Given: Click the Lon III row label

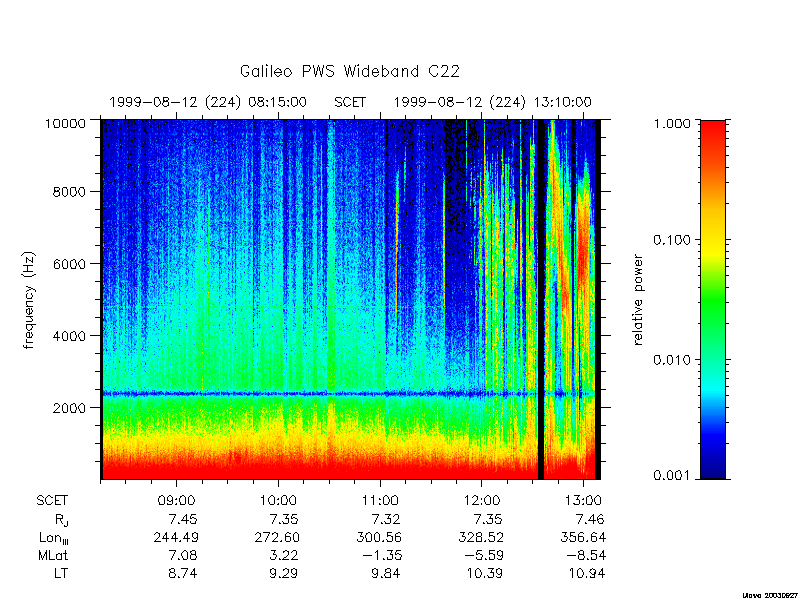Looking at the screenshot, I should coord(54,538).
